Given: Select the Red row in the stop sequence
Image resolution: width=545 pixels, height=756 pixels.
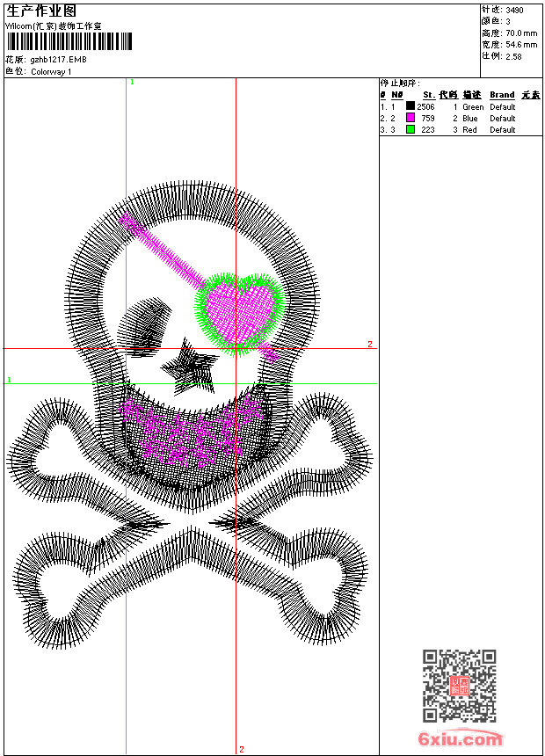Looking at the screenshot, I should tap(469, 129).
